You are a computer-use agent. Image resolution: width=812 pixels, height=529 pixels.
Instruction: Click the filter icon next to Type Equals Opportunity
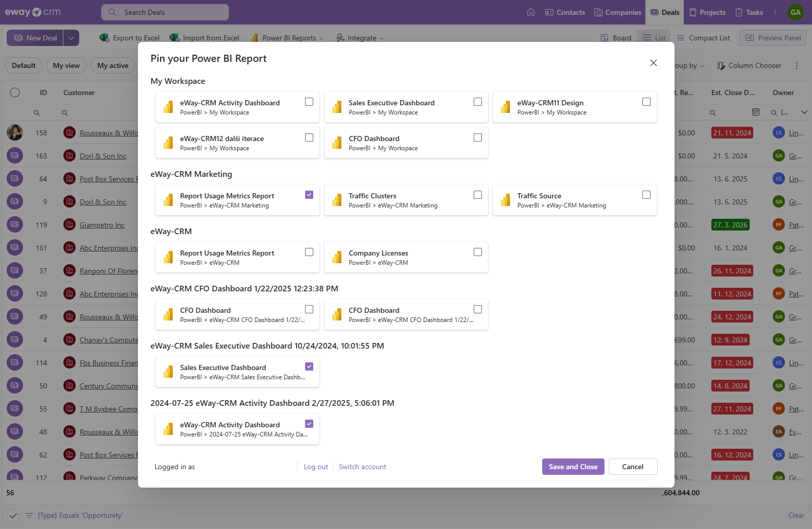pos(29,515)
